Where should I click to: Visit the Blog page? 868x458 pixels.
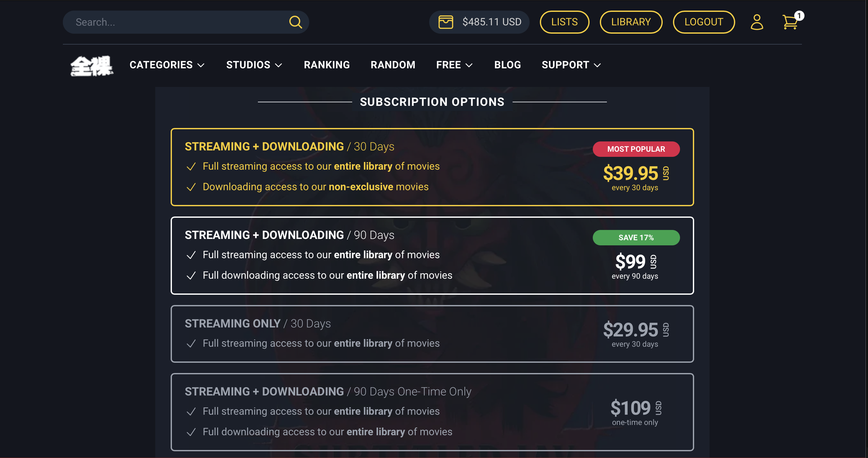tap(507, 65)
